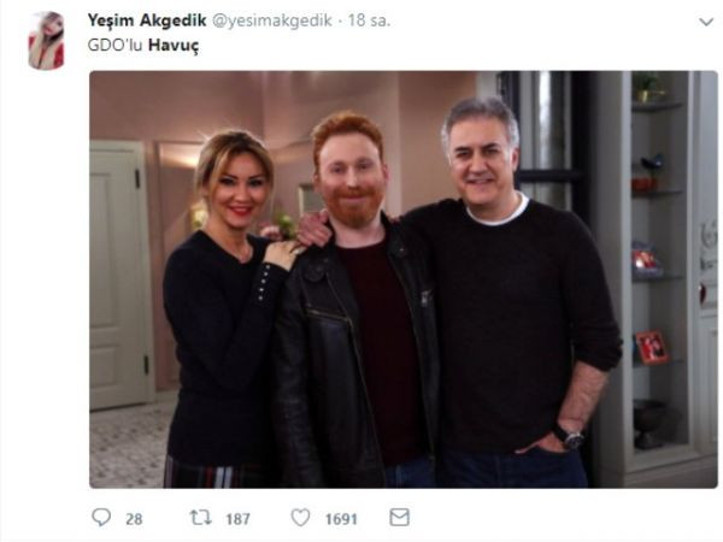This screenshot has width=723, height=542.
Task: Open the Yeşim Akgedik display name link
Action: [147, 20]
